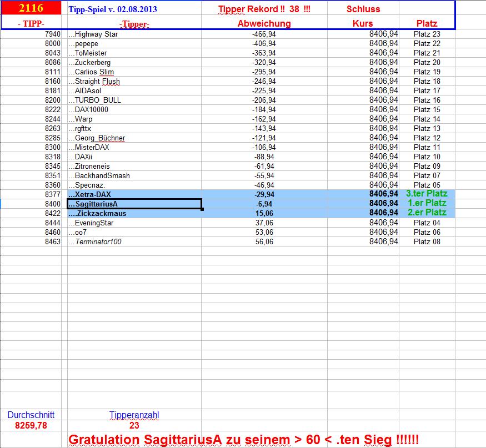Image resolution: width=486 pixels, height=448 pixels.
Task: Select the '...EveningStar' name cell
Action: (134, 223)
